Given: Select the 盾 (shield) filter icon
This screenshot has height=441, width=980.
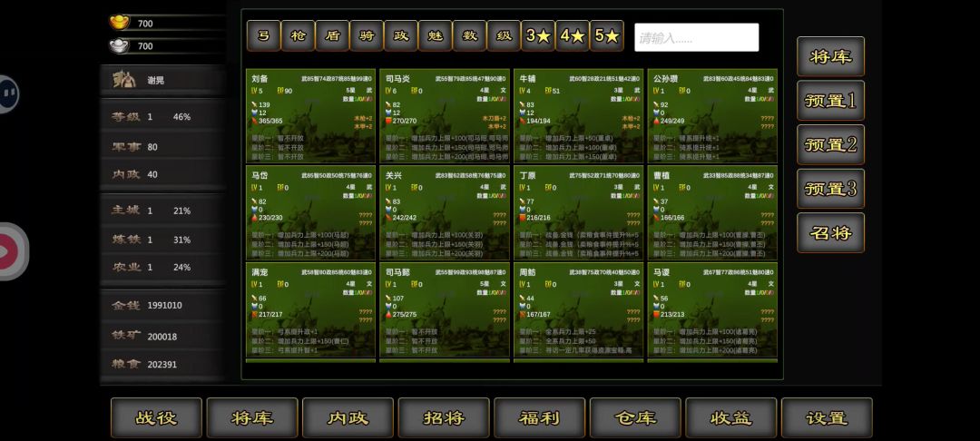Looking at the screenshot, I should pos(332,36).
